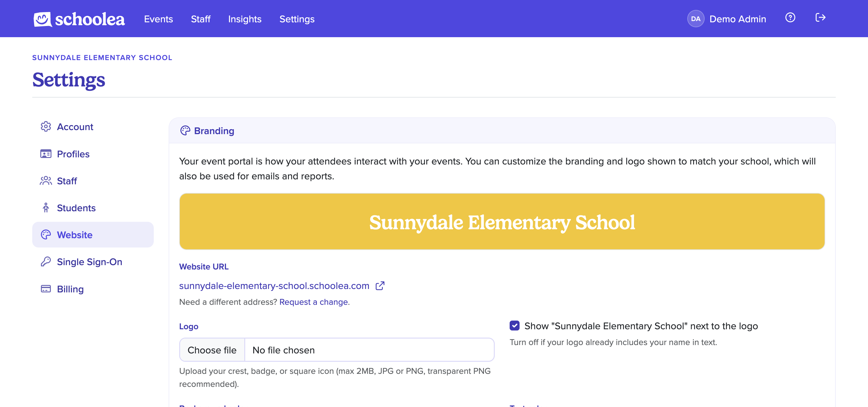Click the Staff people icon in sidebar
This screenshot has height=407, width=868.
(46, 181)
